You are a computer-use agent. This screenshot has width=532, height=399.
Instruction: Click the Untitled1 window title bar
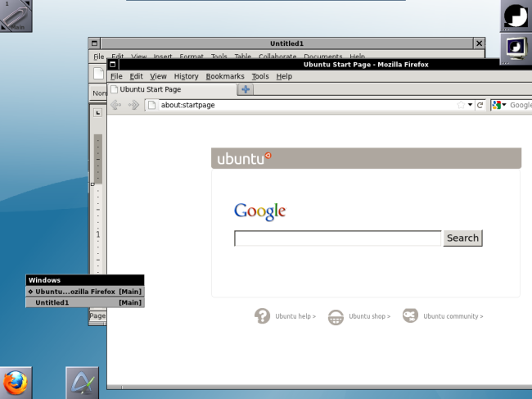point(286,43)
